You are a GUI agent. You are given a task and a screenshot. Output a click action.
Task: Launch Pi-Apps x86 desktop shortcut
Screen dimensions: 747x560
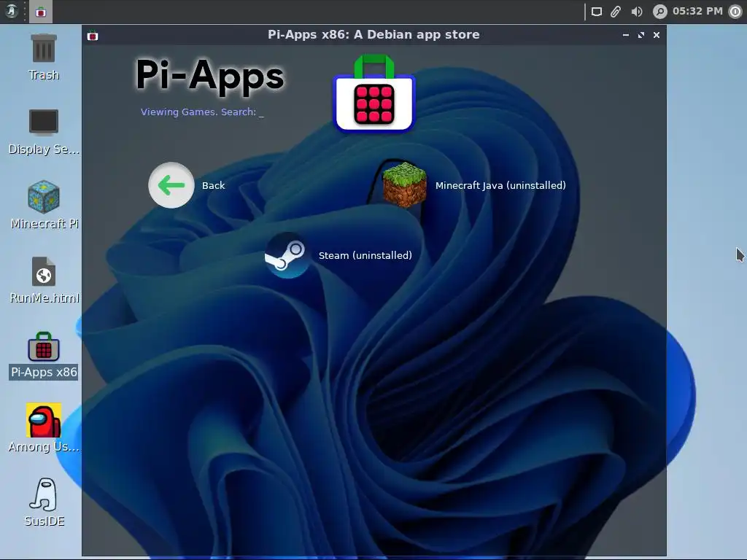(44, 356)
